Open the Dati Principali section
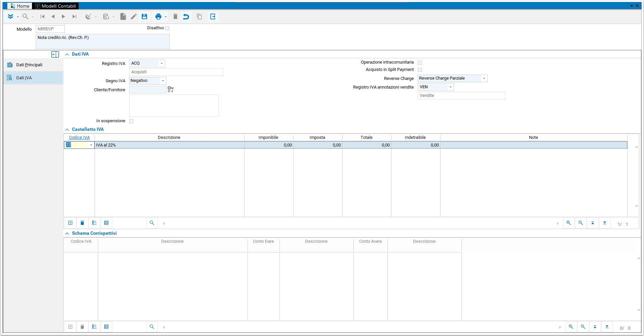 click(x=33, y=65)
